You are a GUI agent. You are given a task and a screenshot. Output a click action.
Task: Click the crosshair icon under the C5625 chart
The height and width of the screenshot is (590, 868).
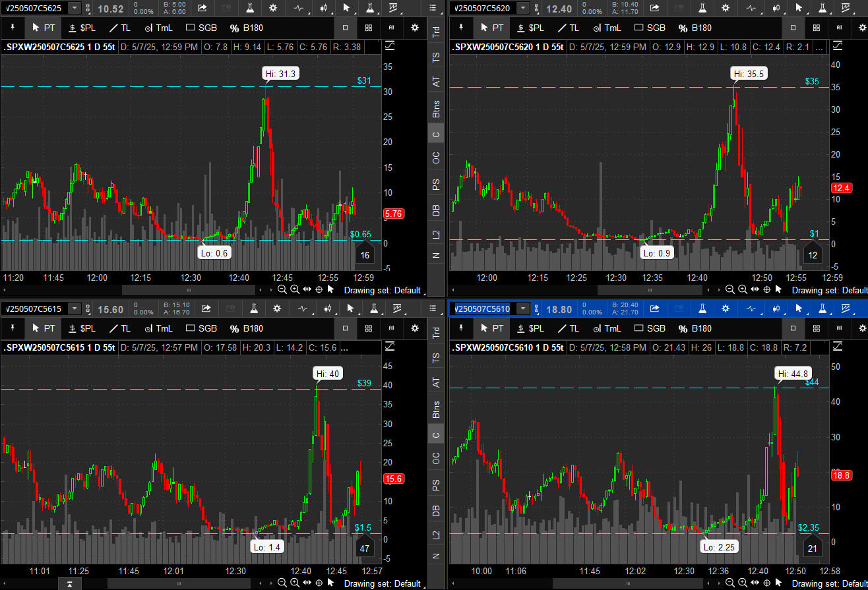[x=319, y=289]
